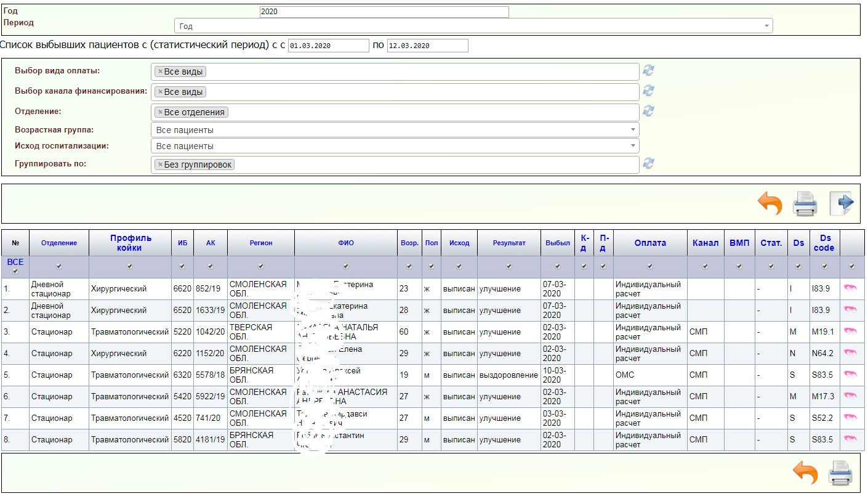
Task: Uncheck the Оплата column checkbox
Action: coord(650,267)
